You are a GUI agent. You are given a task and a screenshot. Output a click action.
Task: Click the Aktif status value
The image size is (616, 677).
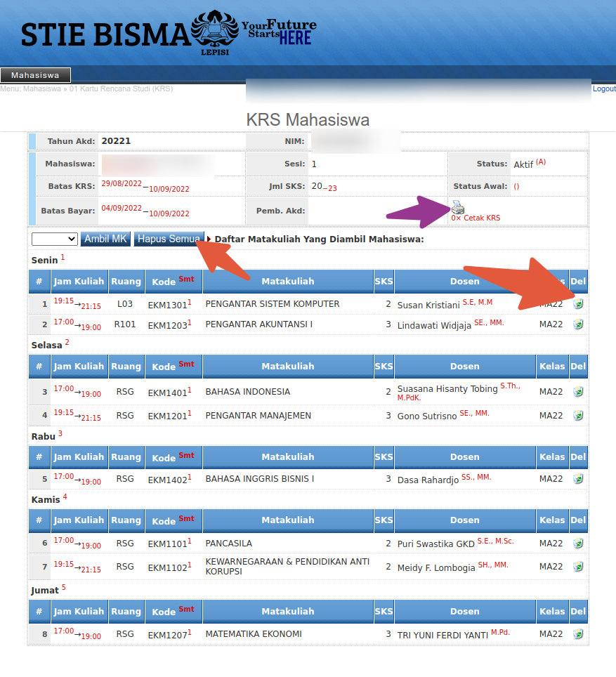point(523,164)
